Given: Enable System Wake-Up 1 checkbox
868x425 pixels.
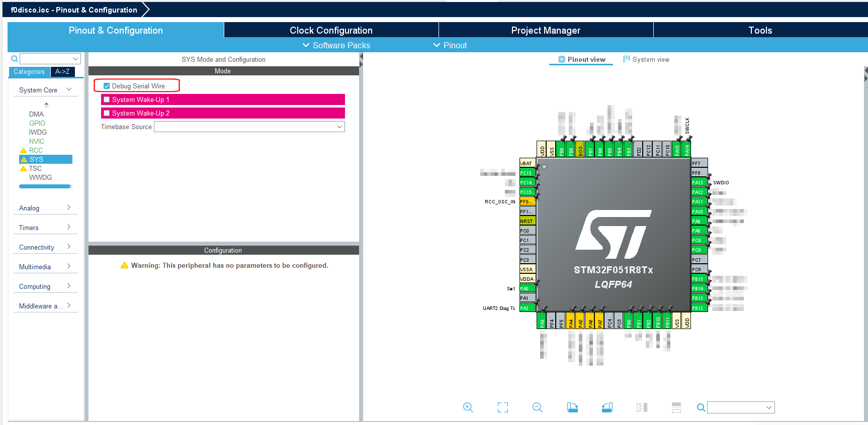Looking at the screenshot, I should pos(107,99).
